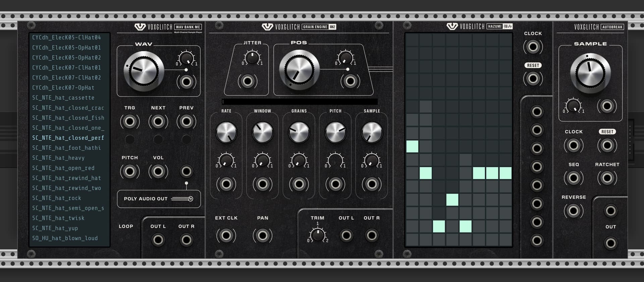Click the RATCHET input jack
Viewport: 644px width, 282px height.
coord(607,178)
